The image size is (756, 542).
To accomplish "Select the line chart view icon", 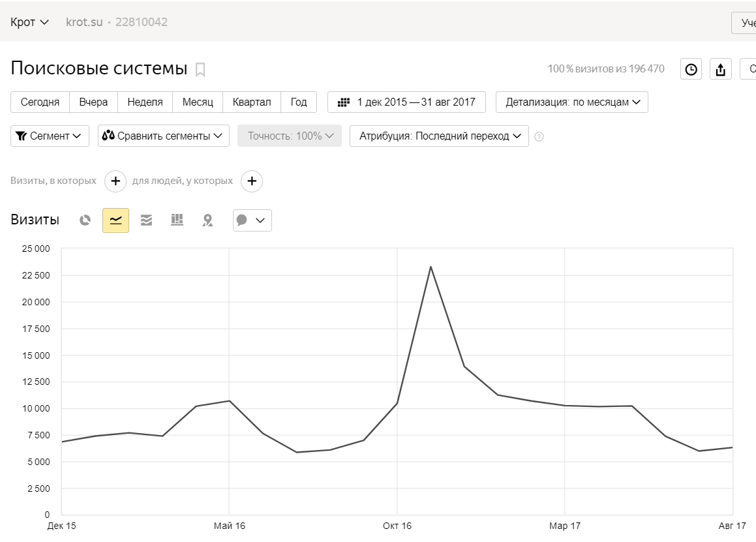I will point(115,220).
